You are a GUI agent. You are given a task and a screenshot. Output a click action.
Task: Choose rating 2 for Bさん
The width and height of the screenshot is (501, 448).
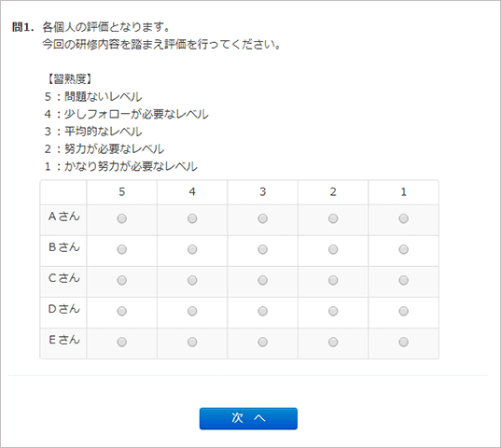click(x=333, y=249)
